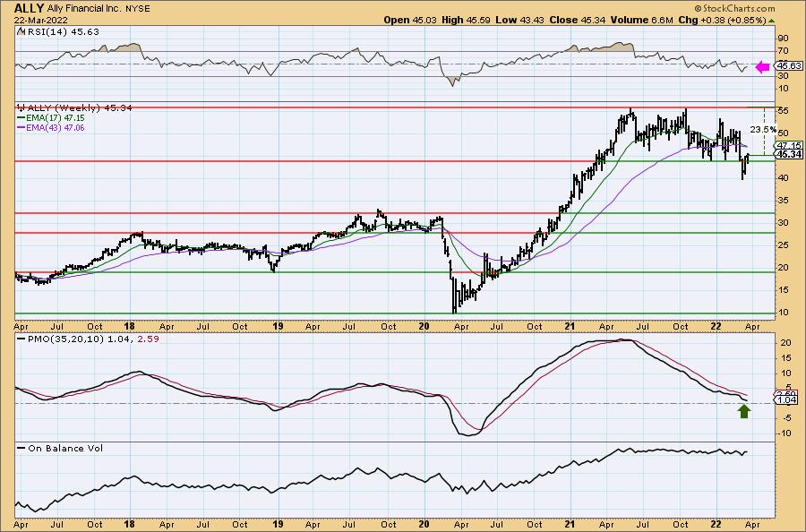Click the 40 level on the price axis
The width and height of the screenshot is (806, 532).
(783, 178)
